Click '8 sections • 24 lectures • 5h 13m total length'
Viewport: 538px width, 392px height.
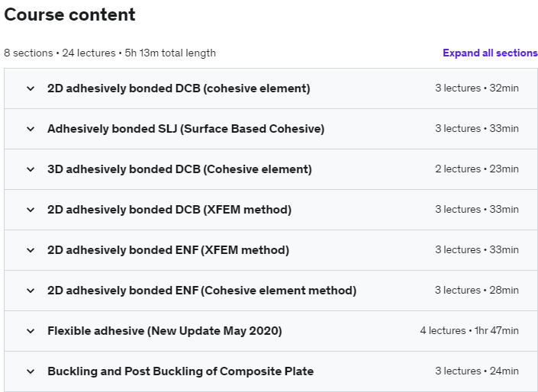pos(110,53)
